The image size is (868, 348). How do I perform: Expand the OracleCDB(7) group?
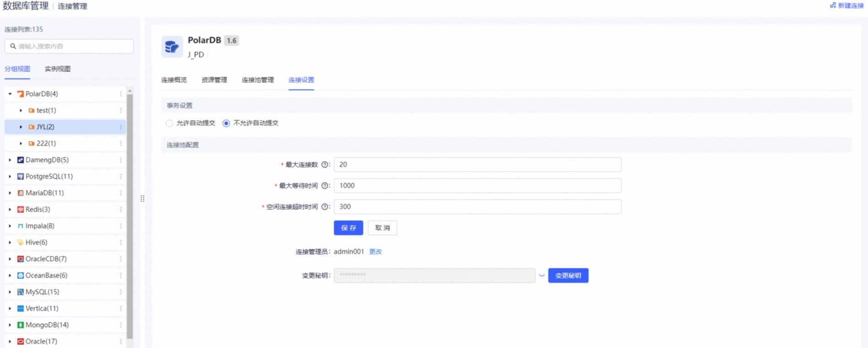click(x=10, y=259)
